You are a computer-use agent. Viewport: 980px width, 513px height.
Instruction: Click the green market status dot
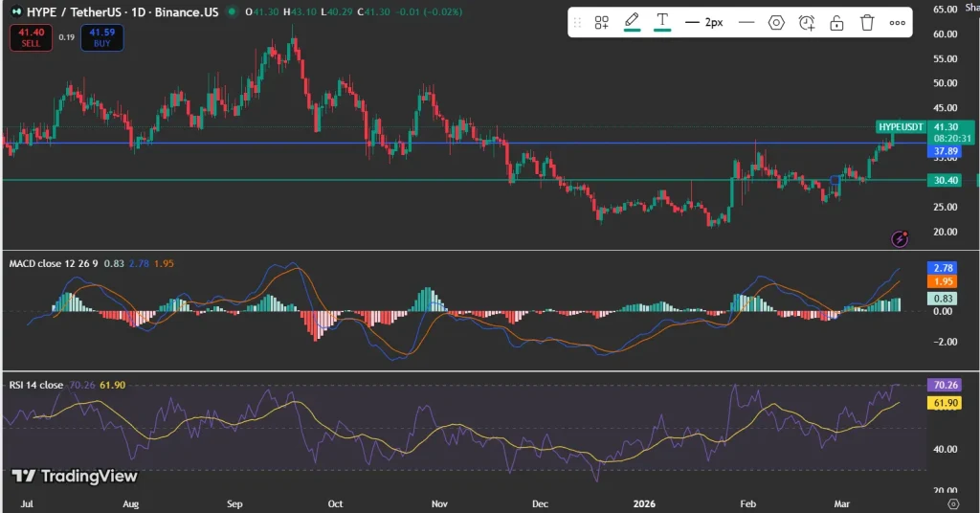232,11
